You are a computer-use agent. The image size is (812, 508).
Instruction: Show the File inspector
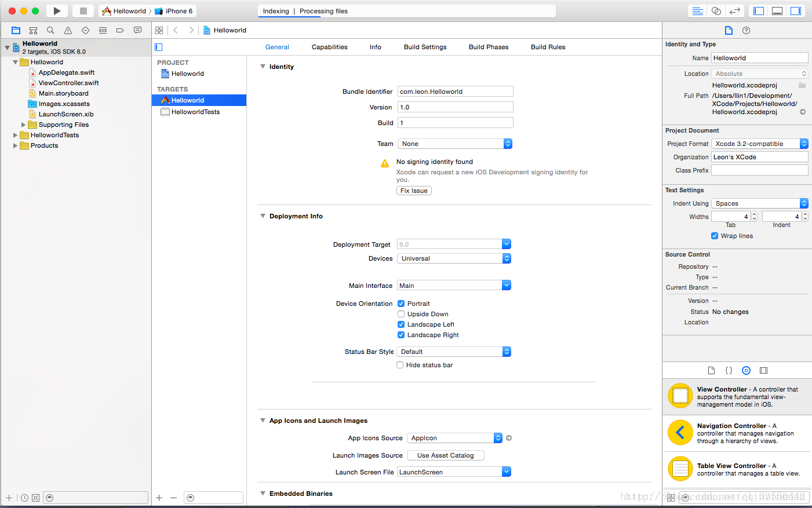click(729, 30)
